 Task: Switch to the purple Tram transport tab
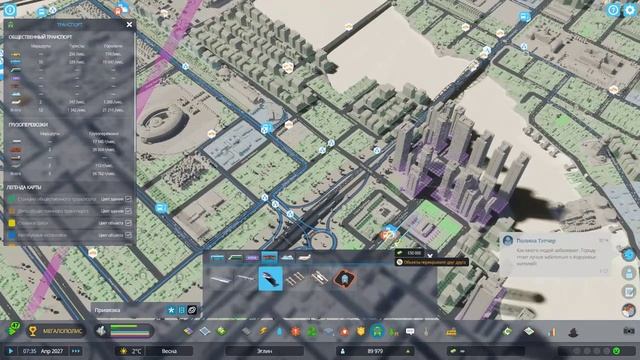[x=252, y=258]
